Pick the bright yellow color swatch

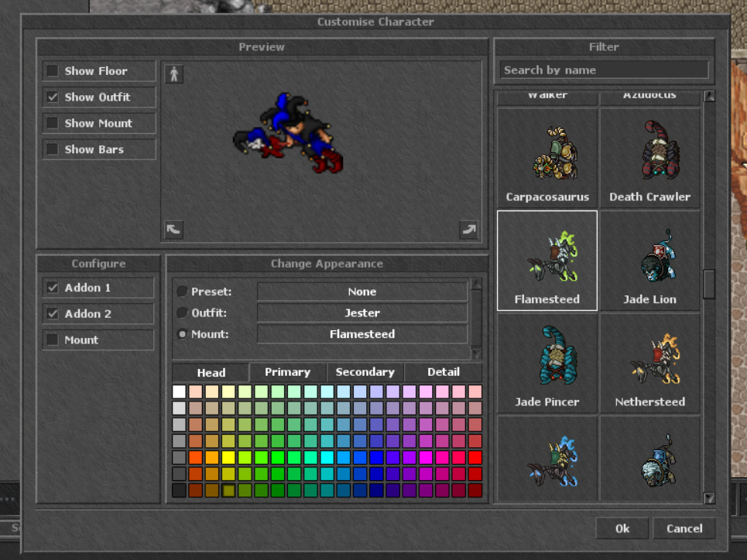[x=228, y=458]
